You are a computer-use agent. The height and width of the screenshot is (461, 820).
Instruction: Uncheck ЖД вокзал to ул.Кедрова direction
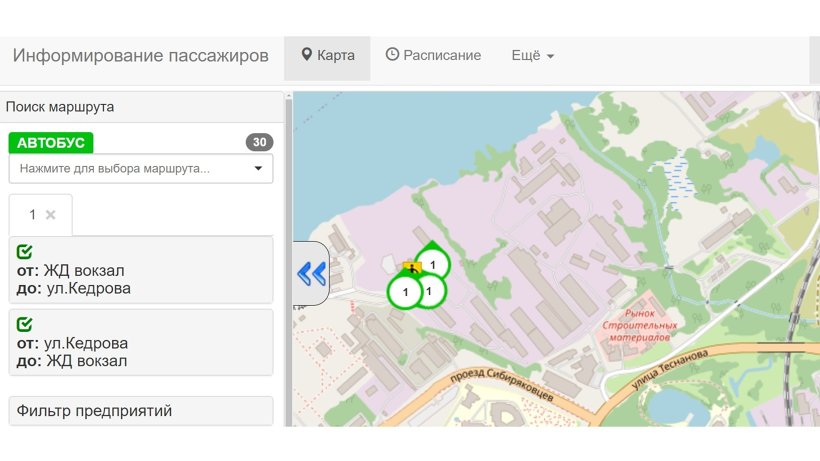pyautogui.click(x=25, y=251)
